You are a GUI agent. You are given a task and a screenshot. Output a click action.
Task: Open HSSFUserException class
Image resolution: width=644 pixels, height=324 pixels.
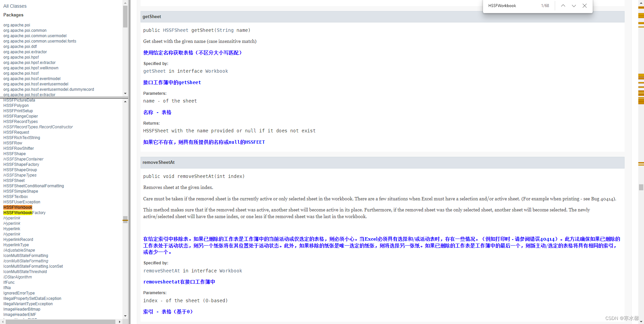[x=22, y=202]
